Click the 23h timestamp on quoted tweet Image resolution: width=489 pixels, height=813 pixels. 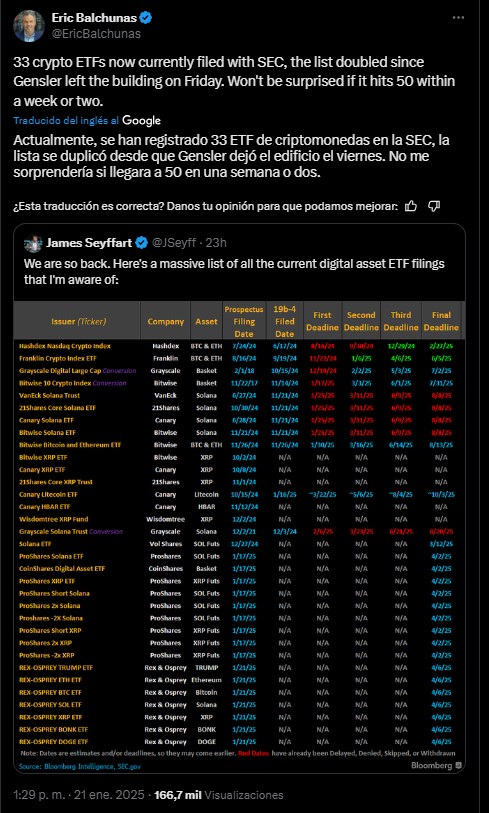pos(215,243)
